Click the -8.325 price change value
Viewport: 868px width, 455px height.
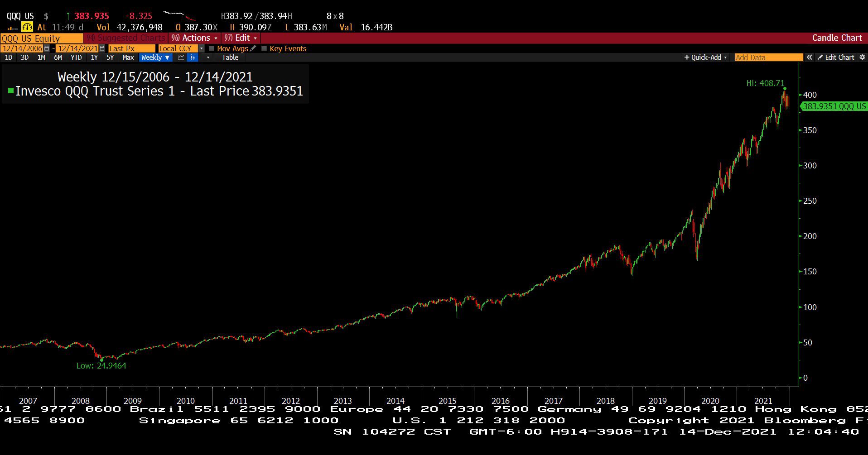139,16
